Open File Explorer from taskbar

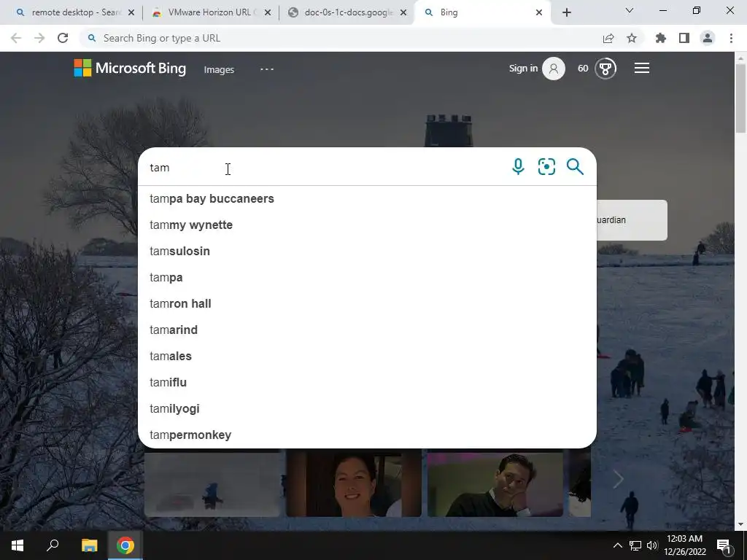click(x=89, y=545)
